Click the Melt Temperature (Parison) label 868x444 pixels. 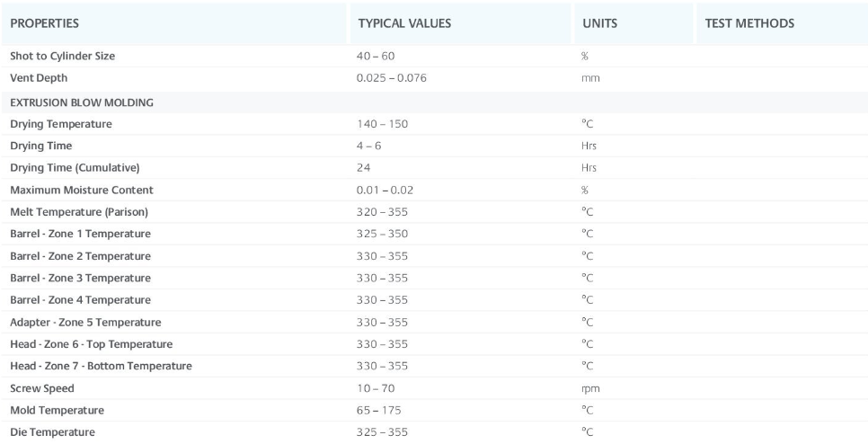[x=79, y=212]
